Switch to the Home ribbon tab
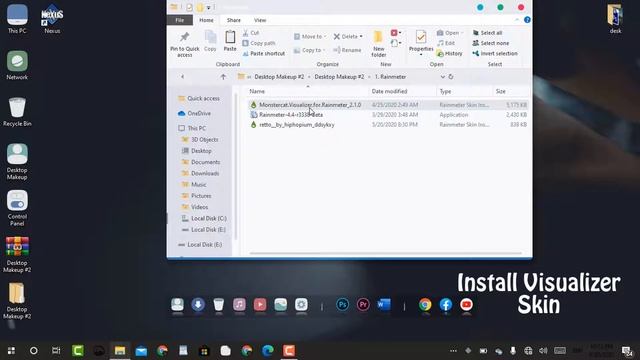Image resolution: width=640 pixels, height=360 pixels. pyautogui.click(x=206, y=20)
